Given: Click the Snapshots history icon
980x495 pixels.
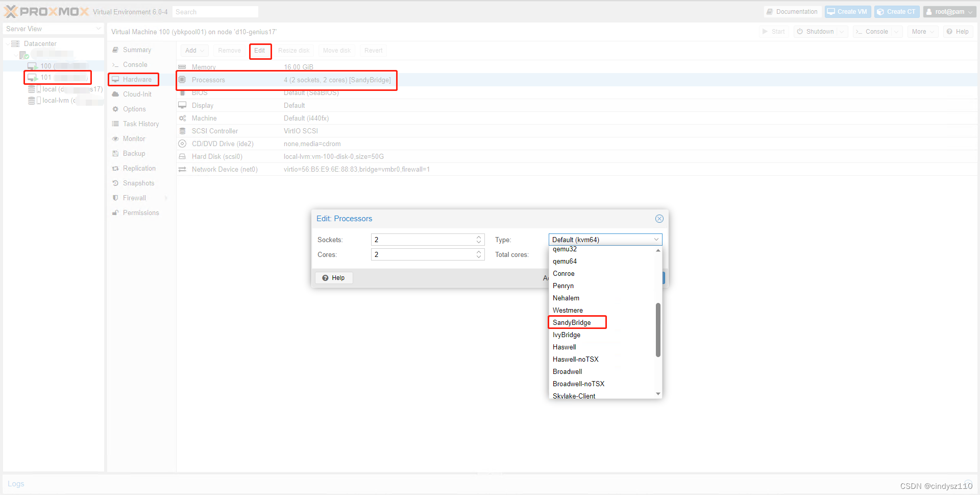Looking at the screenshot, I should [115, 183].
